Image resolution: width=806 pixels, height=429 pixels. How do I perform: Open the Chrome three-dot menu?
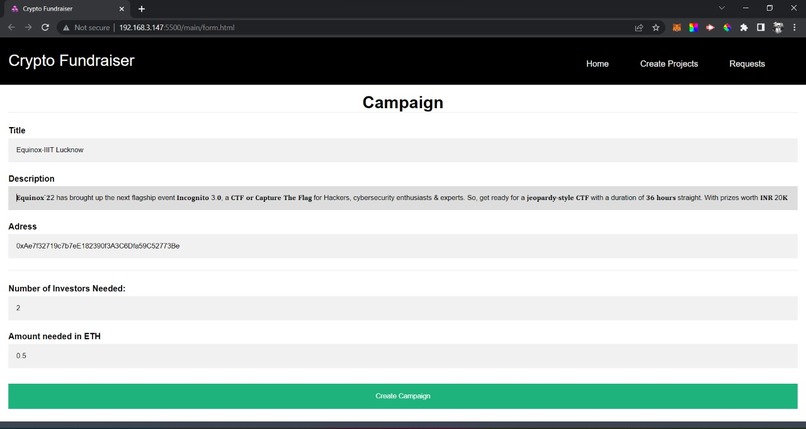794,28
